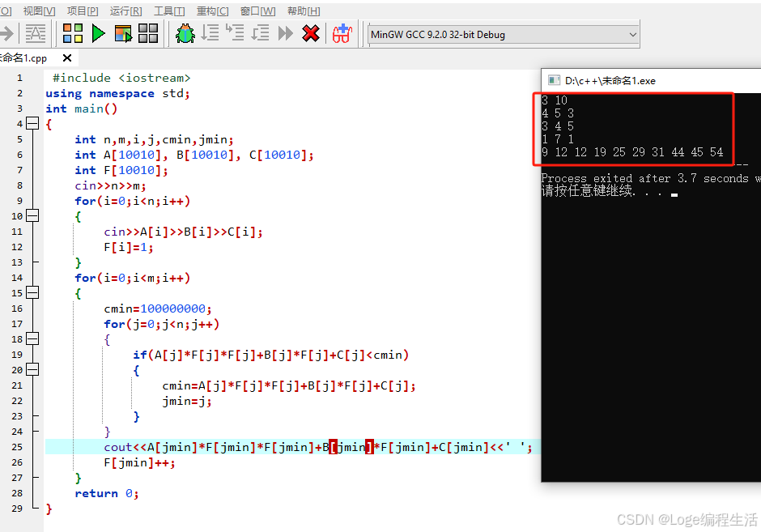Click the 'F[jmin]++;' statement
The width and height of the screenshot is (761, 532).
139,462
